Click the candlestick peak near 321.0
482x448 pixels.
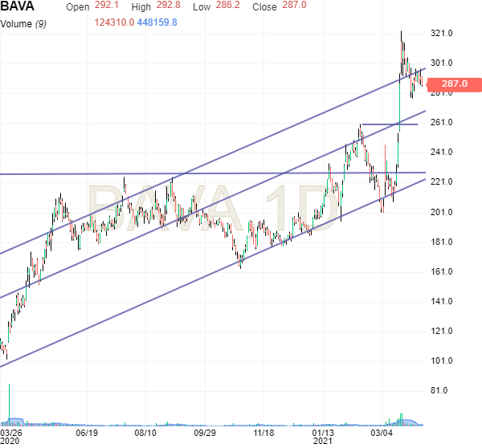click(x=402, y=34)
